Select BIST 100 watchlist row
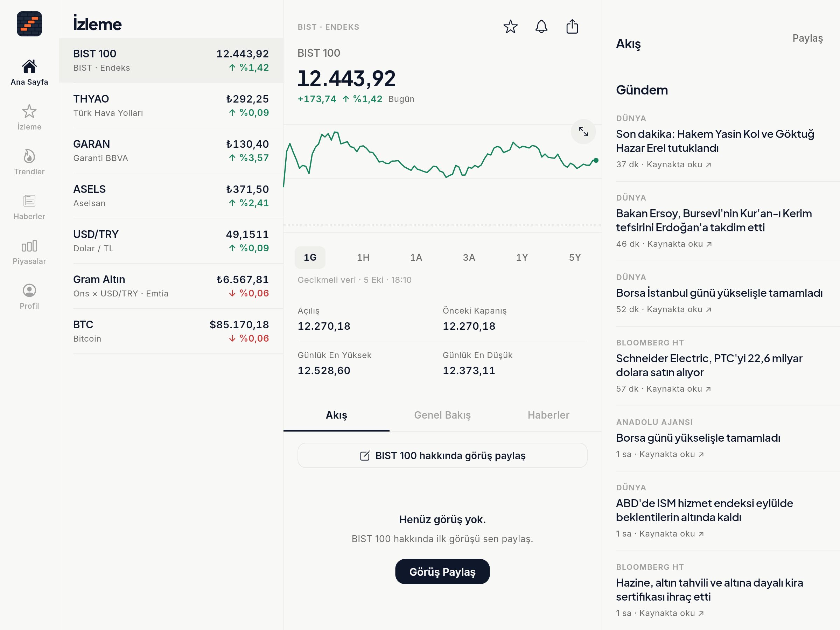The width and height of the screenshot is (840, 630). pos(171,61)
